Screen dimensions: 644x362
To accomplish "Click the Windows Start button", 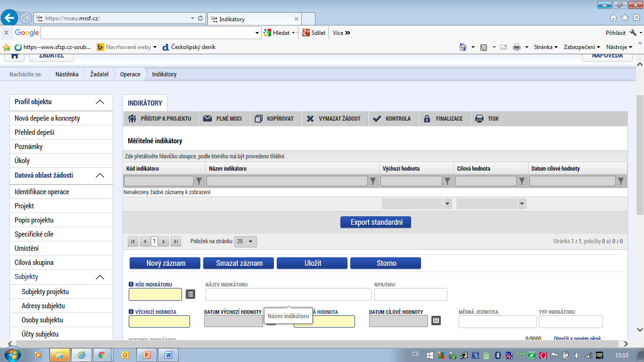I will (12, 354).
